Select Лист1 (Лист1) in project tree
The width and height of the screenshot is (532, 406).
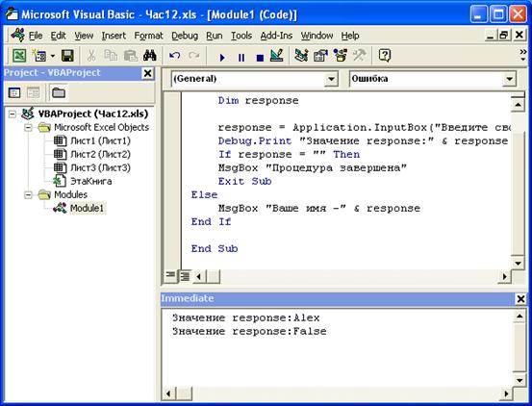[92, 140]
